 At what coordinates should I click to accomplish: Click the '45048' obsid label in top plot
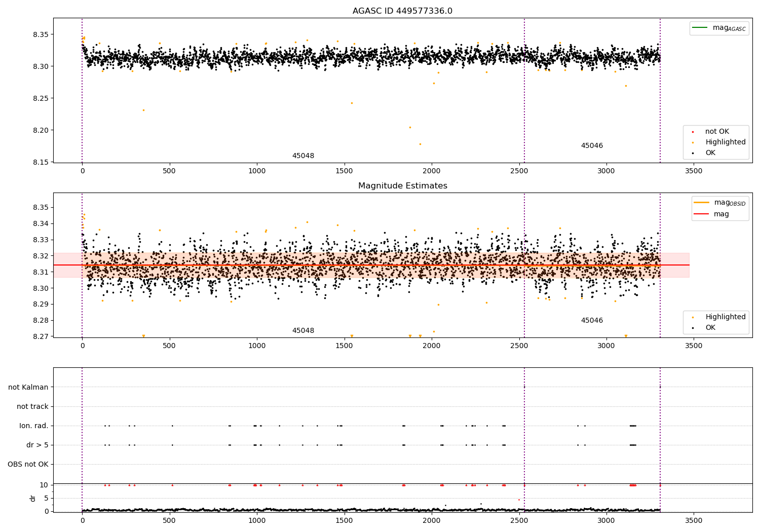[x=303, y=156]
